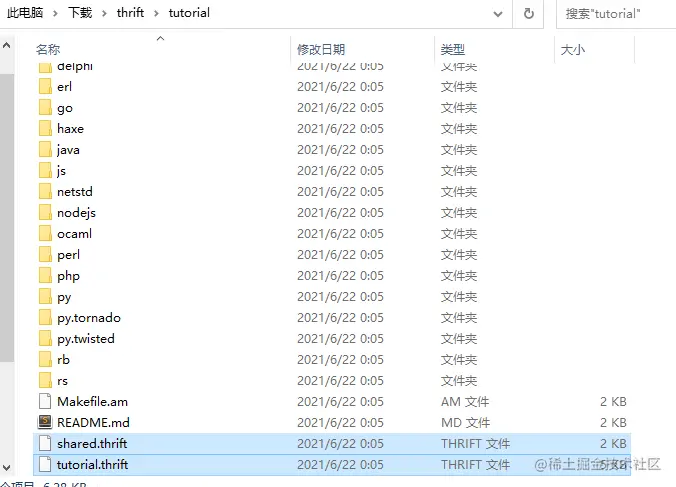Screen dimensions: 676x487
Task: Click the tutorial.thrift file icon
Action: tap(45, 464)
